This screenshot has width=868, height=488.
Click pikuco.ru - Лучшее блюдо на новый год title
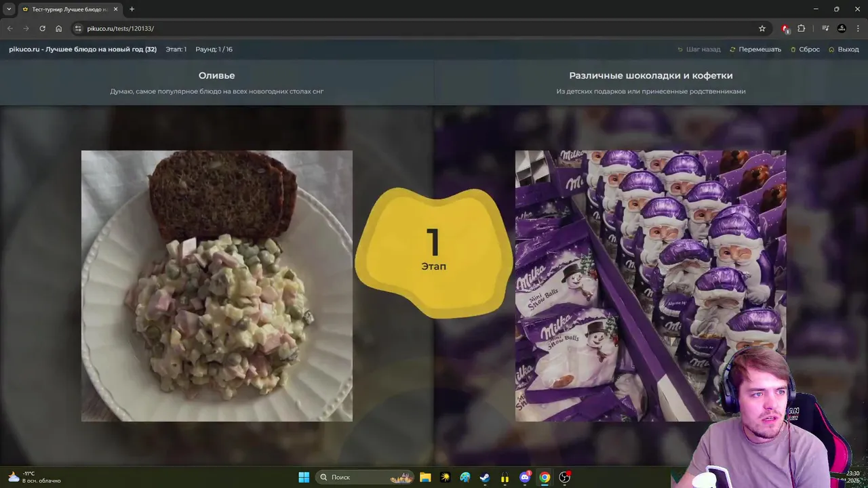83,49
